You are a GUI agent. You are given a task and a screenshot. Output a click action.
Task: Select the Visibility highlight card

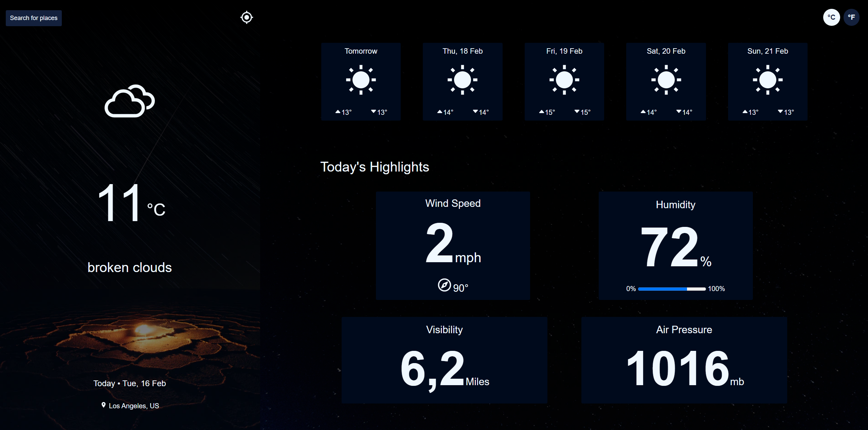point(444,360)
